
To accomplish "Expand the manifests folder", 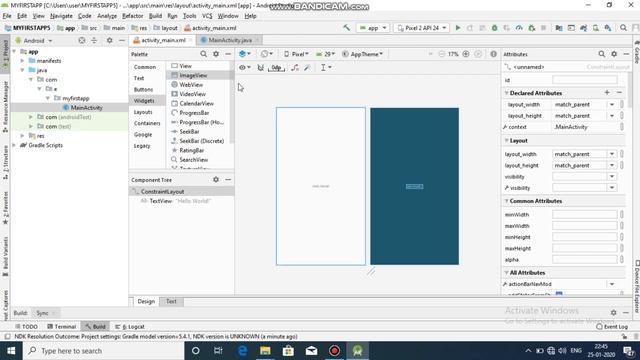I will coord(22,61).
